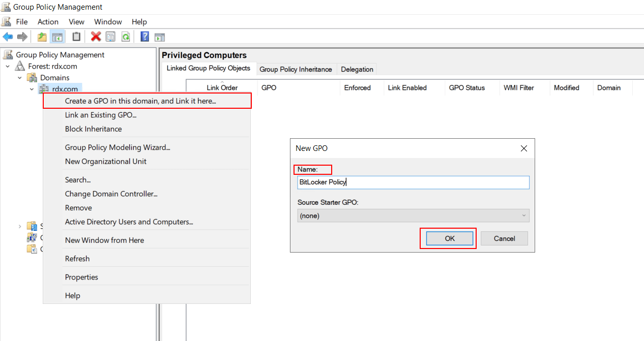Click the GPO Name input field
The image size is (644, 341).
(413, 182)
